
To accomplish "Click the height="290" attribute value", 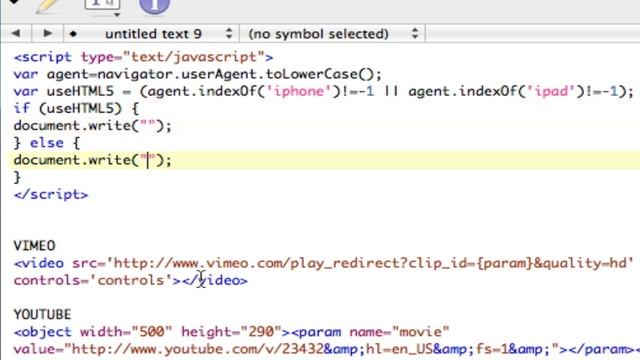I will (231, 332).
